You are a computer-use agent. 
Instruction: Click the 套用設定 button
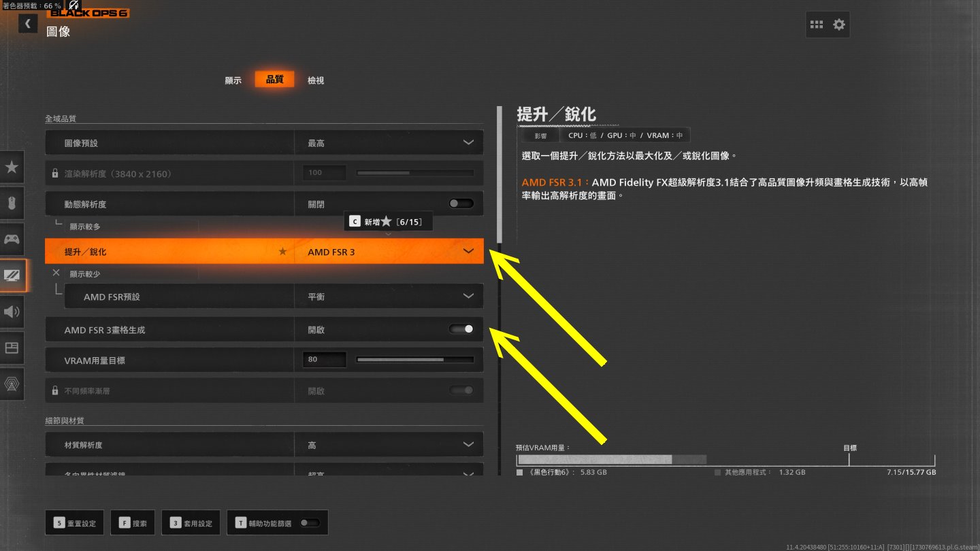[191, 523]
